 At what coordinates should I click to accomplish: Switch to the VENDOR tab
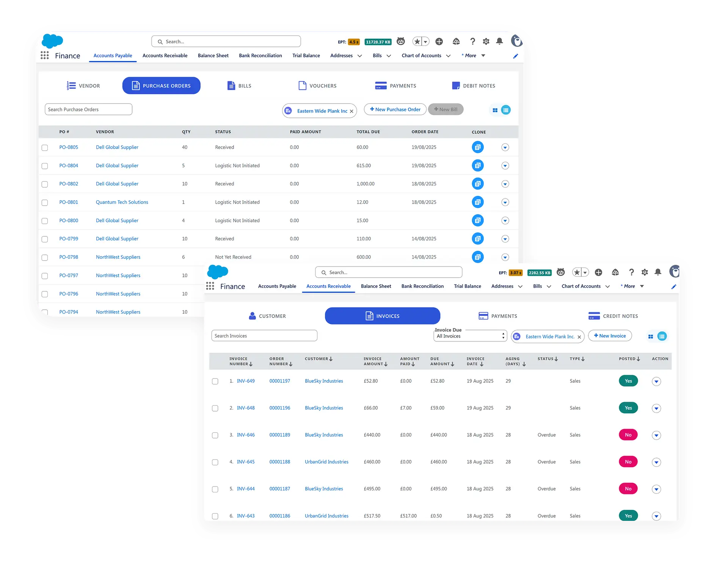(x=83, y=86)
